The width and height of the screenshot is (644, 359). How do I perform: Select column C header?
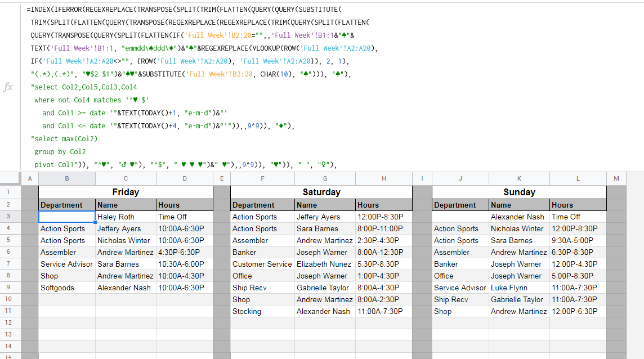[x=126, y=178]
